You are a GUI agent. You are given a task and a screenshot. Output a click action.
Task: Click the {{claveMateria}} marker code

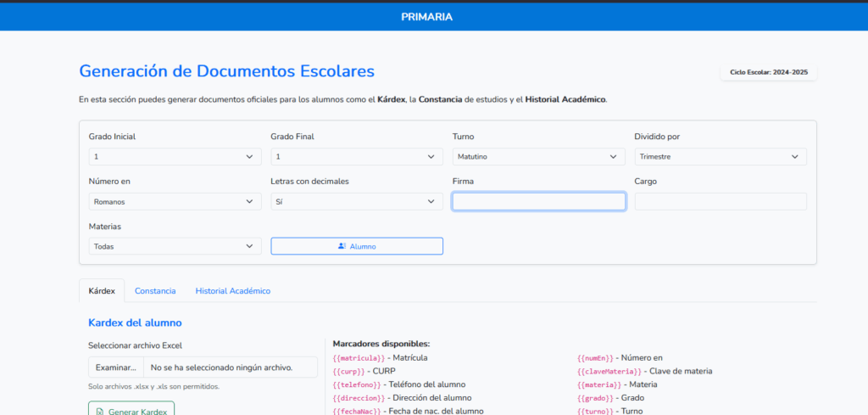pyautogui.click(x=610, y=372)
